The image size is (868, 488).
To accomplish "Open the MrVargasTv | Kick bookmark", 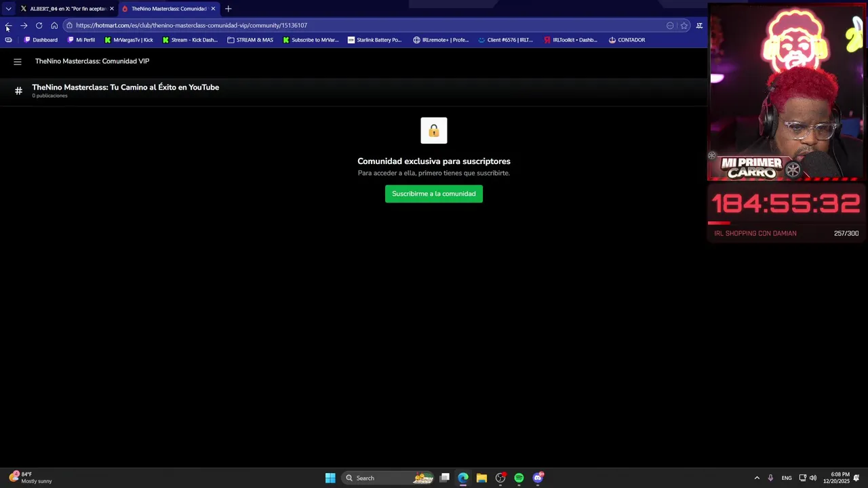I will [x=129, y=40].
